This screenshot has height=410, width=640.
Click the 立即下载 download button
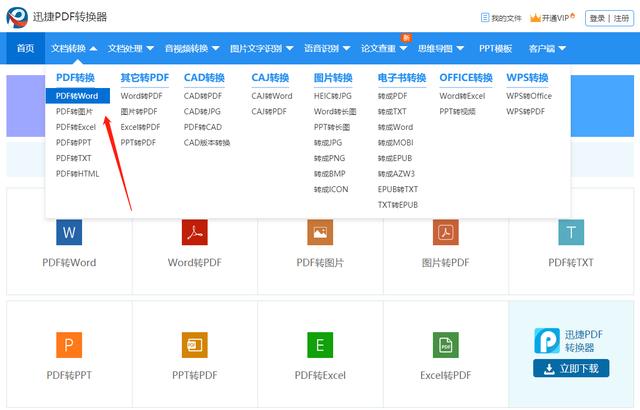coord(571,368)
